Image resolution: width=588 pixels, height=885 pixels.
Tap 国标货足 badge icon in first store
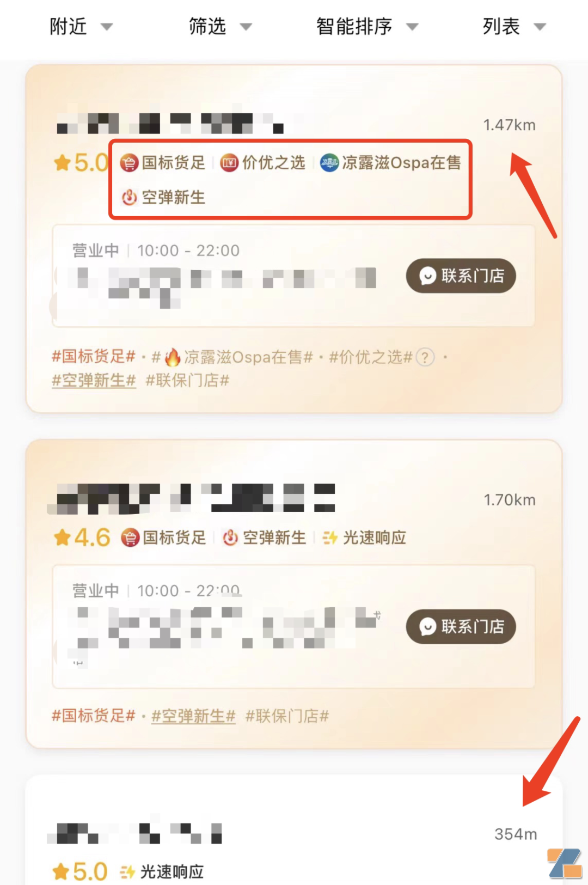tap(130, 163)
